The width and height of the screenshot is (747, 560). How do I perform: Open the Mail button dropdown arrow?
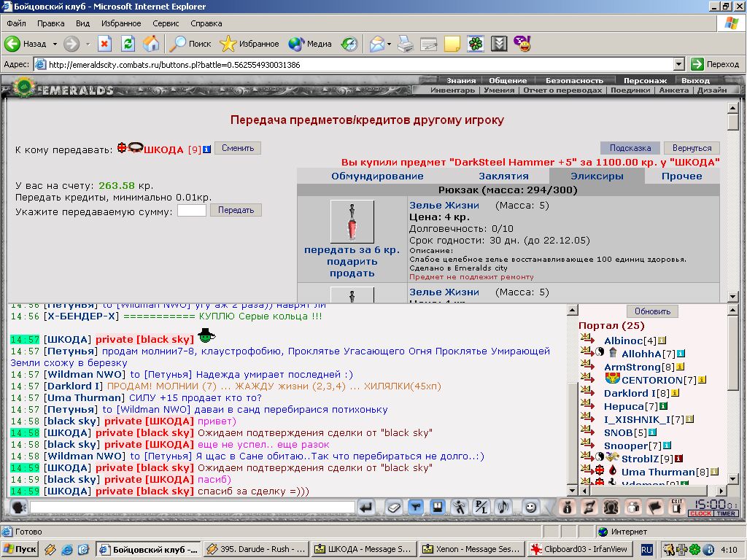click(390, 44)
